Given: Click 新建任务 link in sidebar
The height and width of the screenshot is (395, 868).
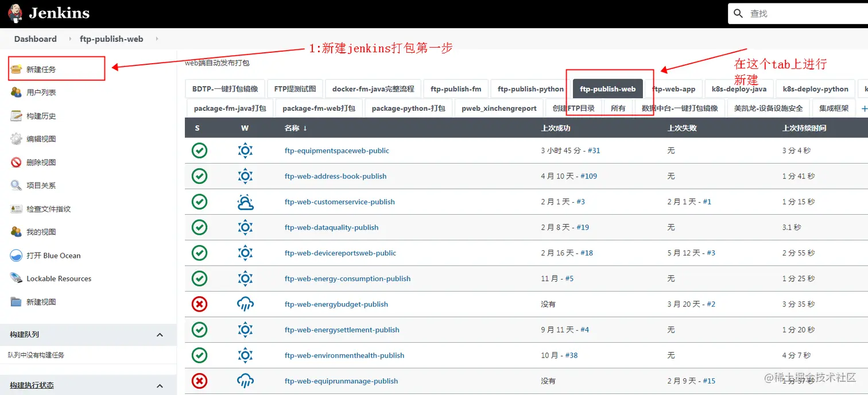Looking at the screenshot, I should (41, 69).
